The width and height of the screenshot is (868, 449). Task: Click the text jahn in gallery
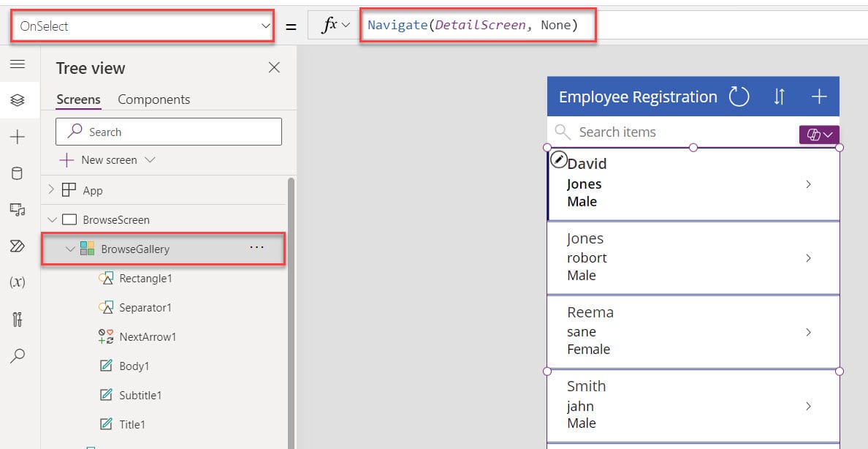tap(580, 406)
